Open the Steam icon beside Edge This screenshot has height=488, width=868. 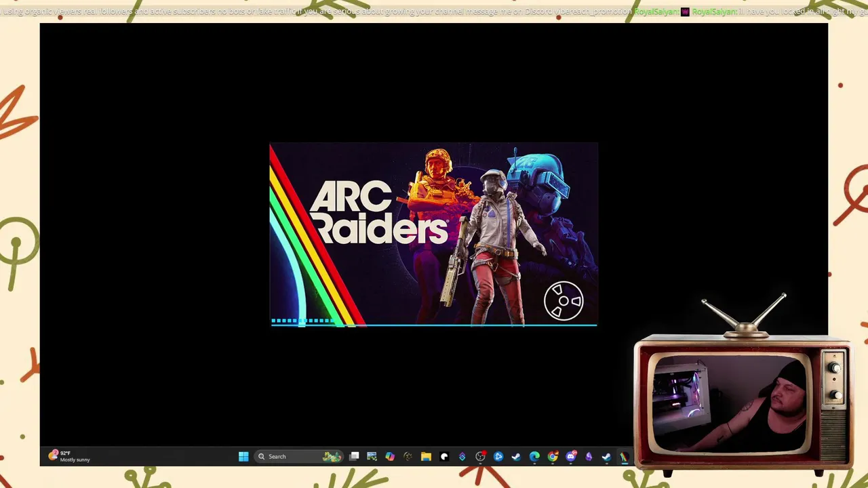coord(516,456)
